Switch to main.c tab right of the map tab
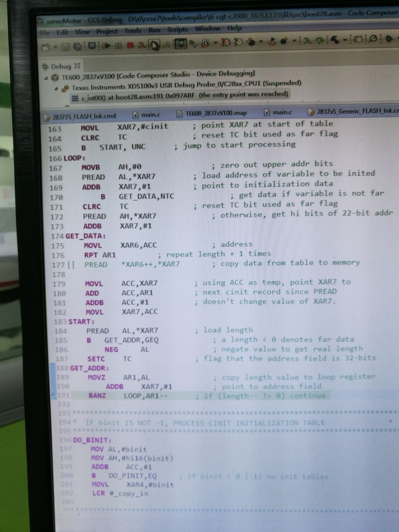399x532 pixels. pyautogui.click(x=278, y=112)
